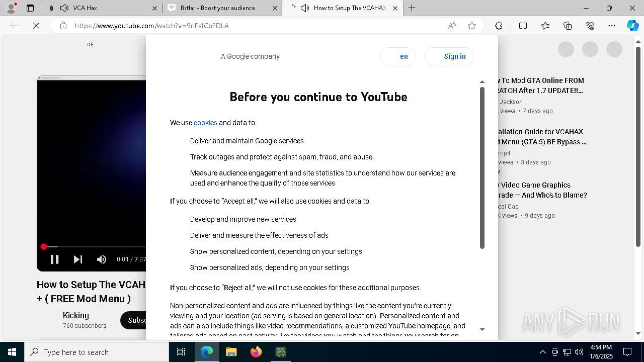Open Collections panel

point(568,26)
